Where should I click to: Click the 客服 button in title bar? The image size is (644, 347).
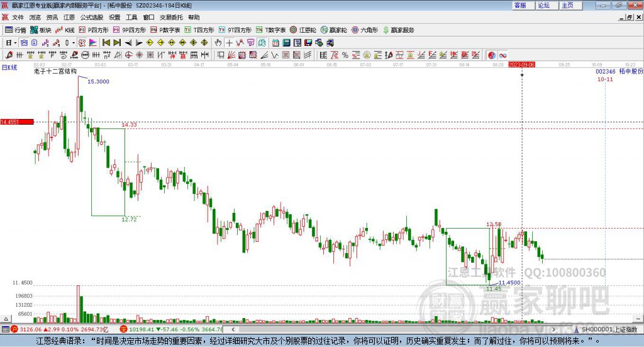[523, 5]
